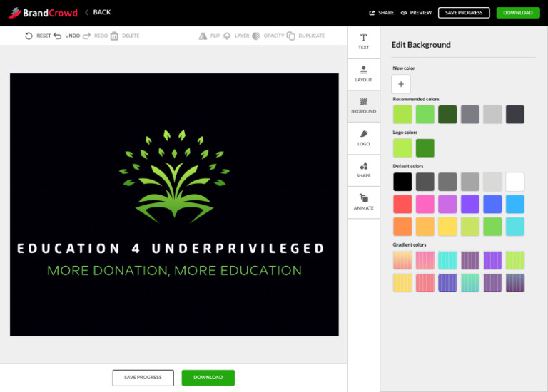Choose royal blue default color swatch

click(x=492, y=205)
